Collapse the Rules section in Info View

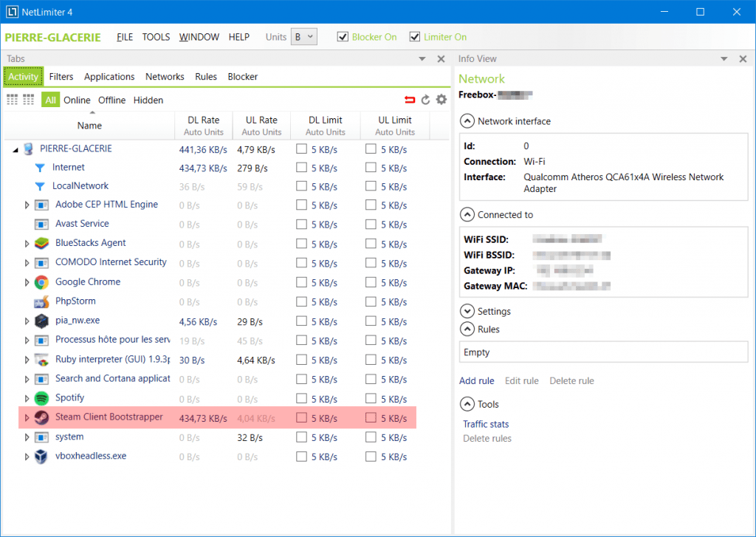pos(467,329)
